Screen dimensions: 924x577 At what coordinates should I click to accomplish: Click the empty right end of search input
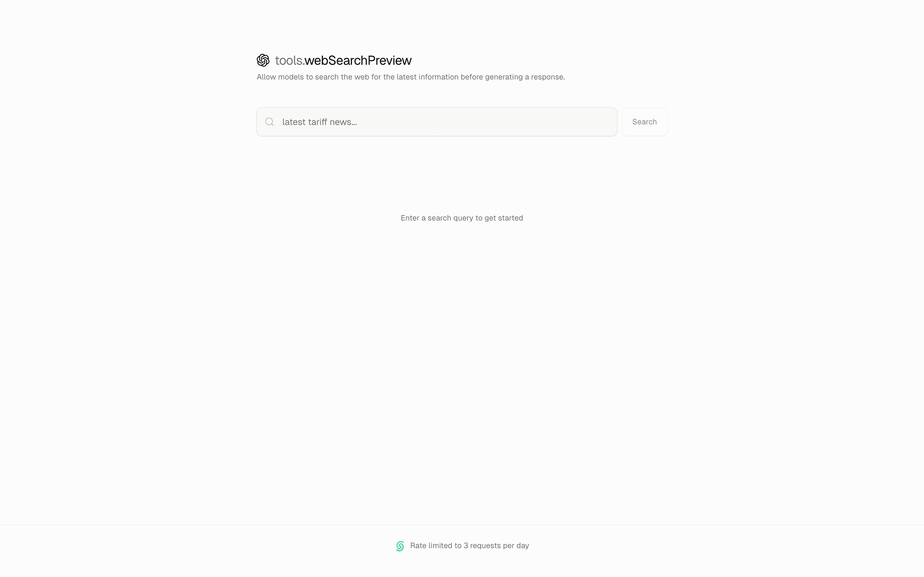[x=554, y=122]
